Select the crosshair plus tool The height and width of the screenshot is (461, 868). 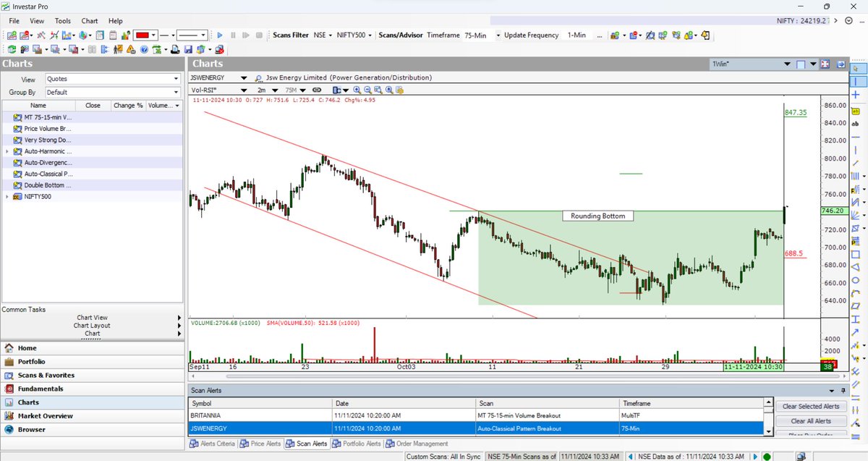tap(856, 95)
